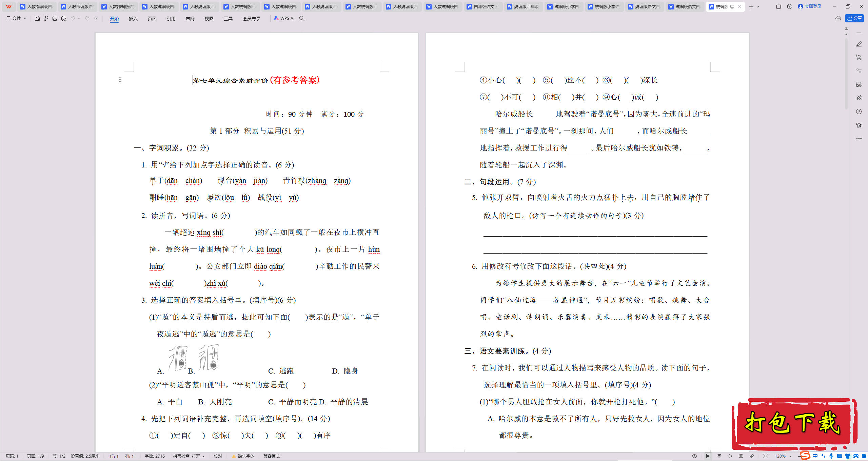
Task: Click the window-layout icon next to cube icon
Action: tap(778, 6)
